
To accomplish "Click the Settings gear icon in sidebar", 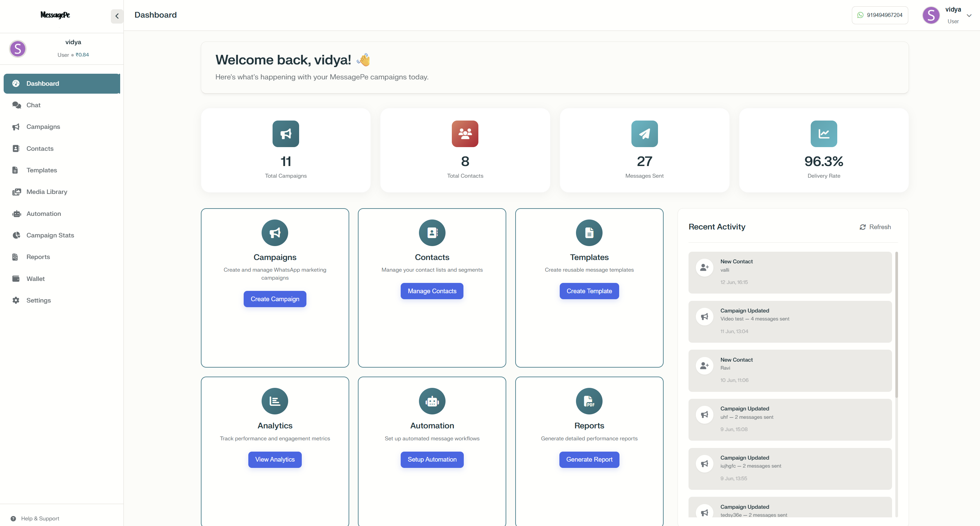I will click(x=16, y=300).
